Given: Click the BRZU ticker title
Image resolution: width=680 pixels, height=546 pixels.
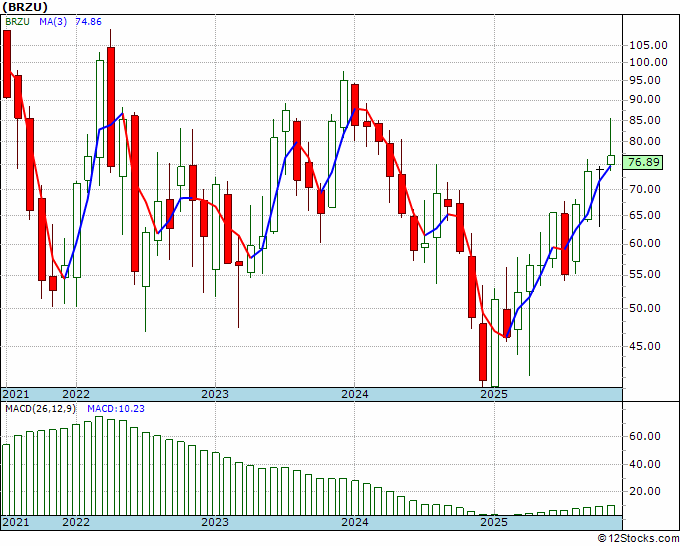Looking at the screenshot, I should (x=25, y=7).
